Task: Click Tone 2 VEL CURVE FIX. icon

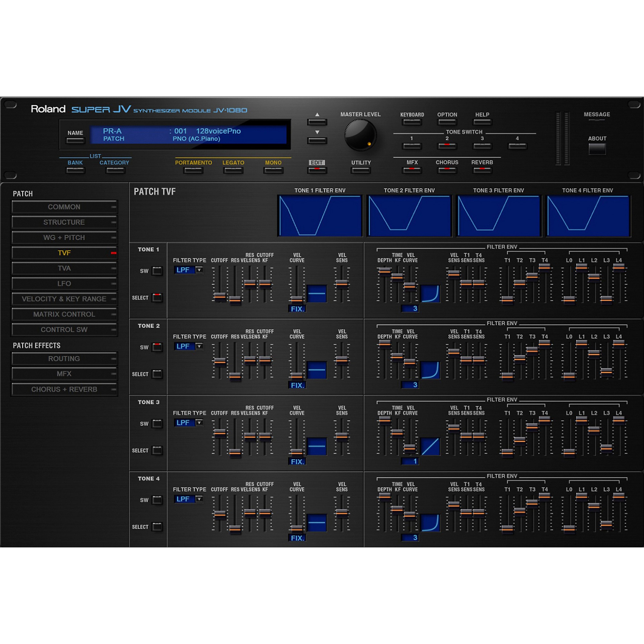Action: pos(317,370)
